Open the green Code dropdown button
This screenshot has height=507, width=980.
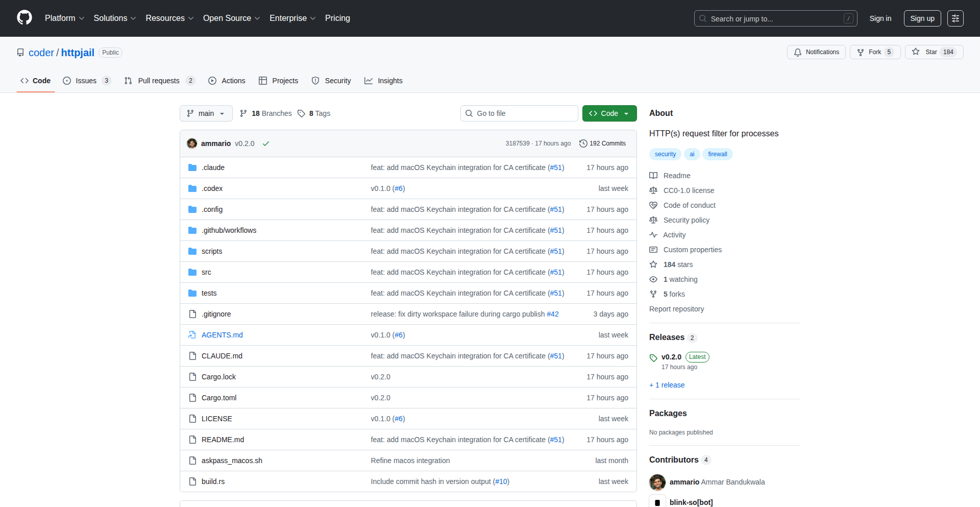pyautogui.click(x=609, y=113)
